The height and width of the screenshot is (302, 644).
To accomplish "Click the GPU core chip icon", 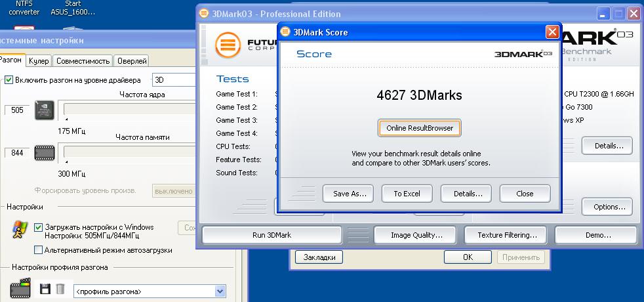I will pos(45,110).
